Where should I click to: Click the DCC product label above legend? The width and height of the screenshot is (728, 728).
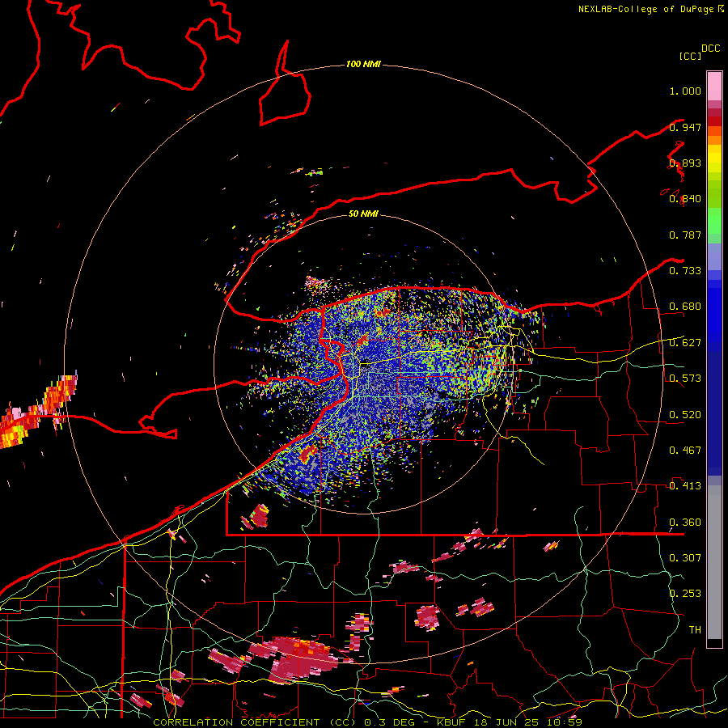[x=710, y=49]
